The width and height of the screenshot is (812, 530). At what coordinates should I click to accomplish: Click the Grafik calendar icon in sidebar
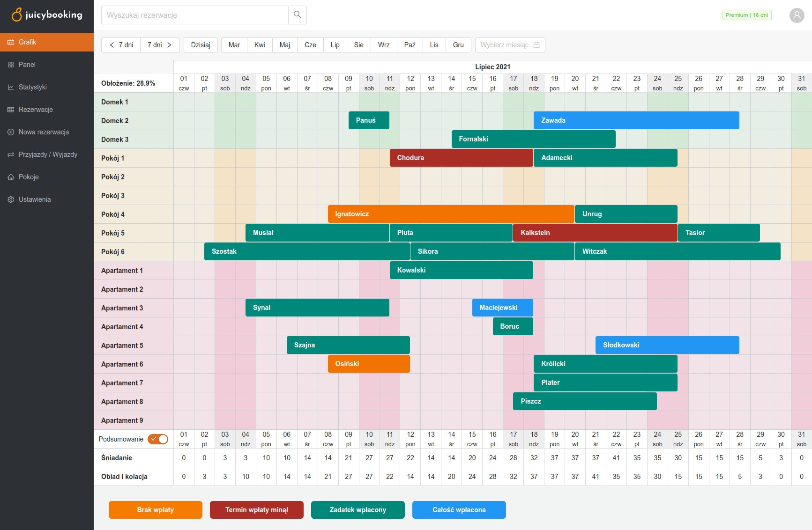tap(11, 42)
